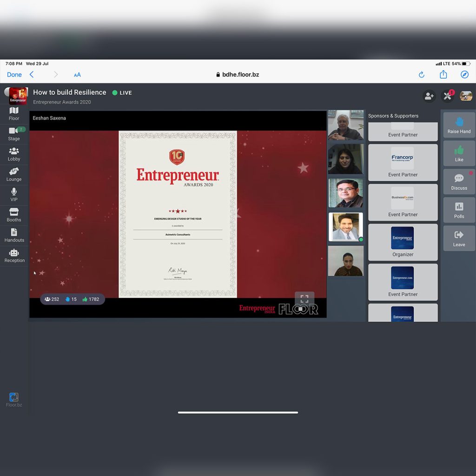
Task: Select the elderly man speaker thumbnail
Action: [346, 125]
